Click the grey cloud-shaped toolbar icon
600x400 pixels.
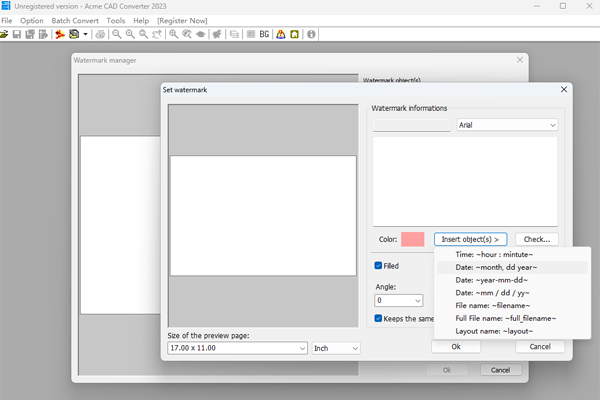click(201, 34)
